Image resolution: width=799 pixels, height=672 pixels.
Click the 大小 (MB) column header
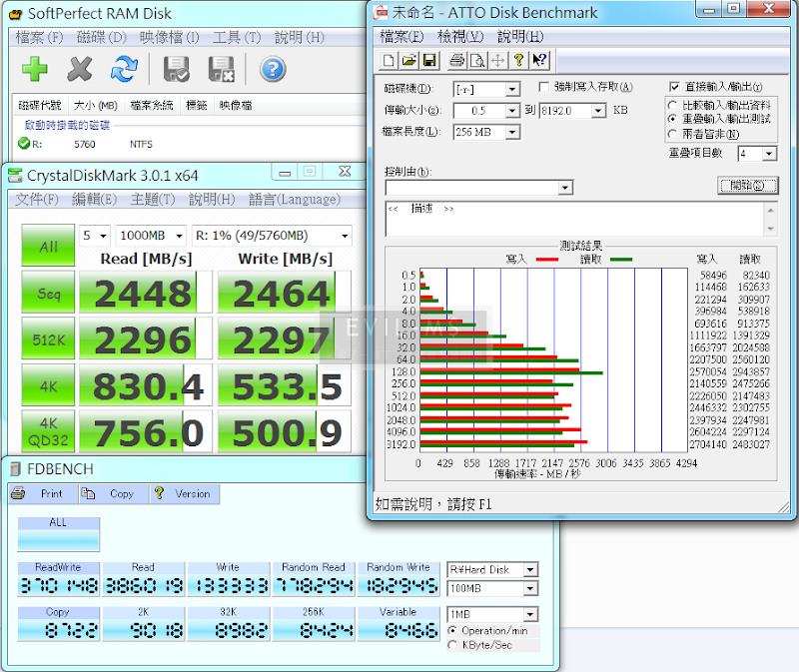point(95,106)
